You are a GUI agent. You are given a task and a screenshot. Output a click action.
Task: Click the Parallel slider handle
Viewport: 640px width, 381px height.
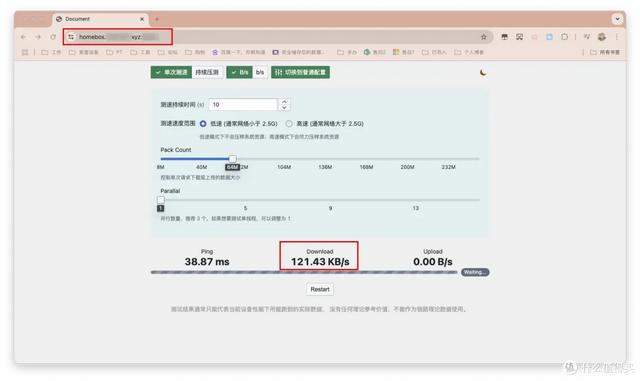(161, 200)
